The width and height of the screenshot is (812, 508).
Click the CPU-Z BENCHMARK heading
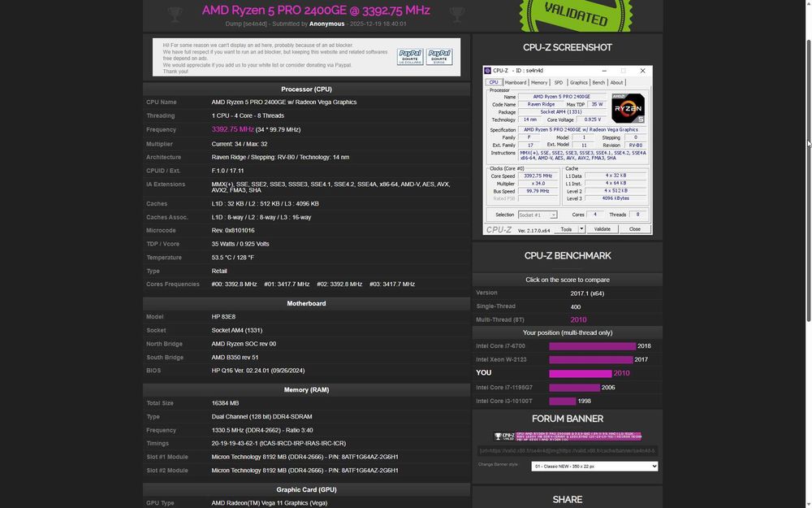tap(568, 255)
